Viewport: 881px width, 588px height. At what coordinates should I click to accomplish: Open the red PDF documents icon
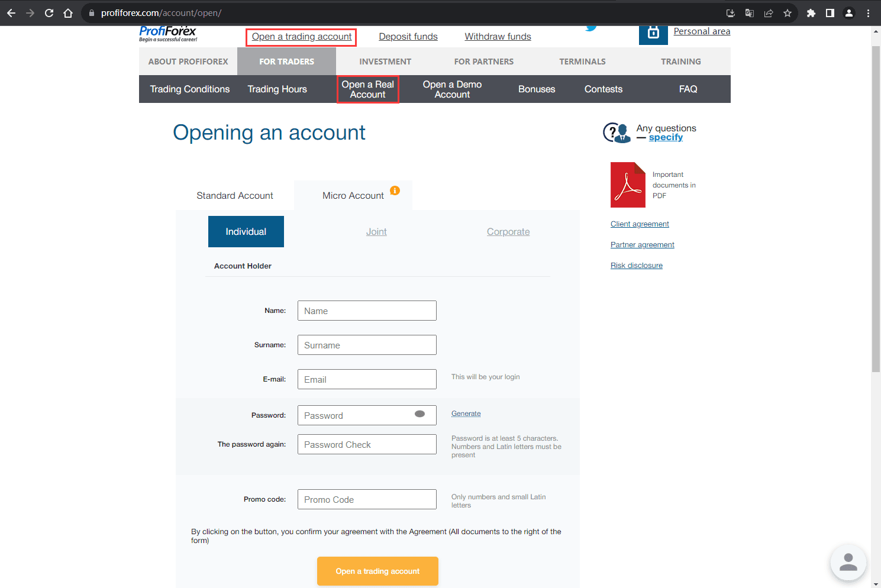[x=628, y=185]
